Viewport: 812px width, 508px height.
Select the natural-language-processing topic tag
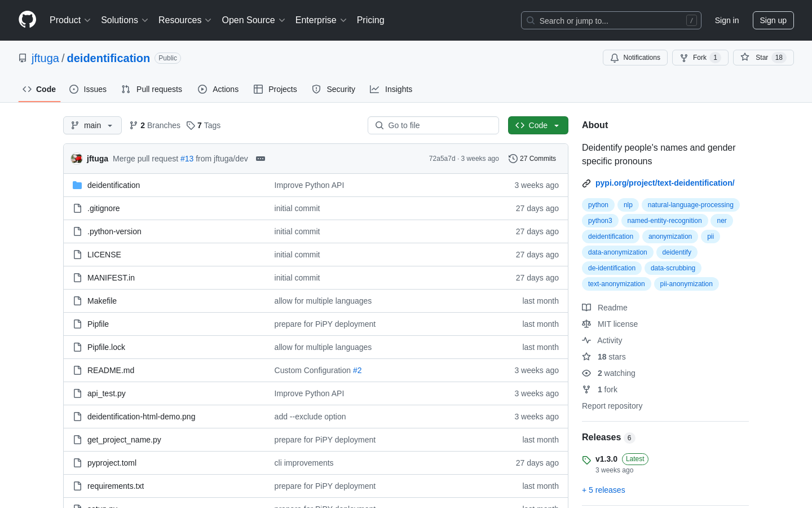coord(690,205)
